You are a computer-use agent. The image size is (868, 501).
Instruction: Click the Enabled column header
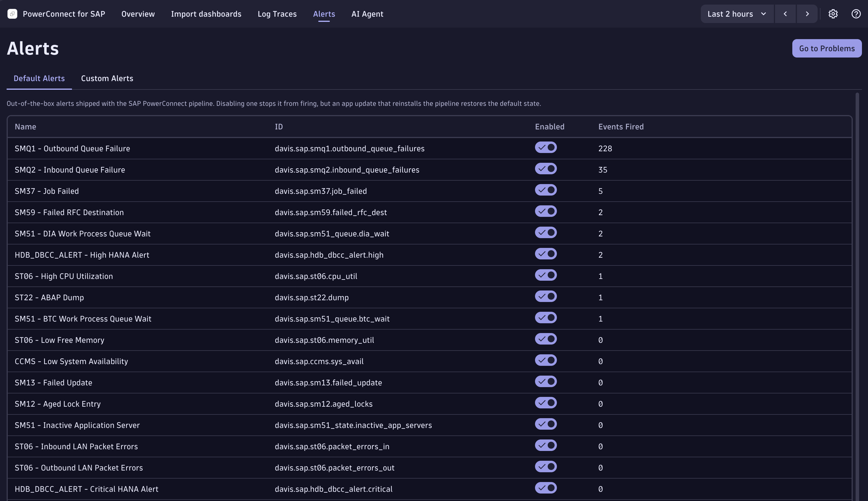(x=549, y=127)
